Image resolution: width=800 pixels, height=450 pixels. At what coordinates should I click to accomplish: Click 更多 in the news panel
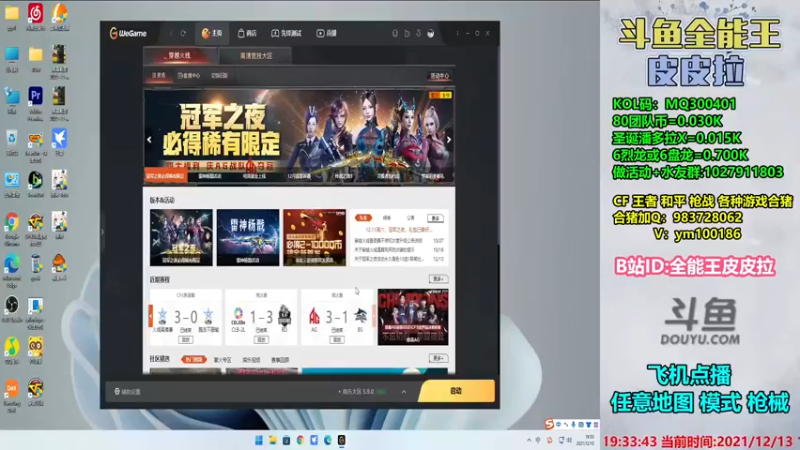click(435, 218)
